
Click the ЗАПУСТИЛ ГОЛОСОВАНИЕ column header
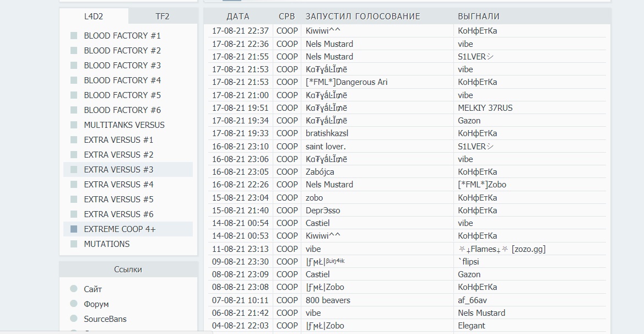[362, 17]
